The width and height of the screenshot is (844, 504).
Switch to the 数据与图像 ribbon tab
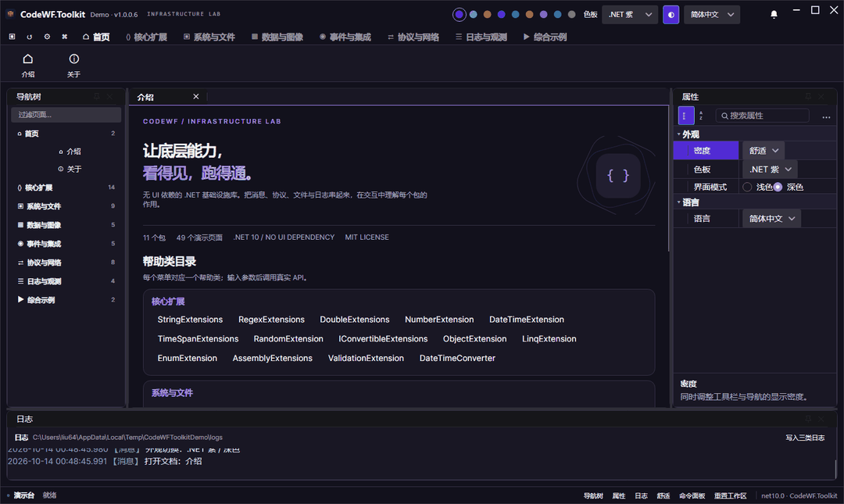click(277, 37)
